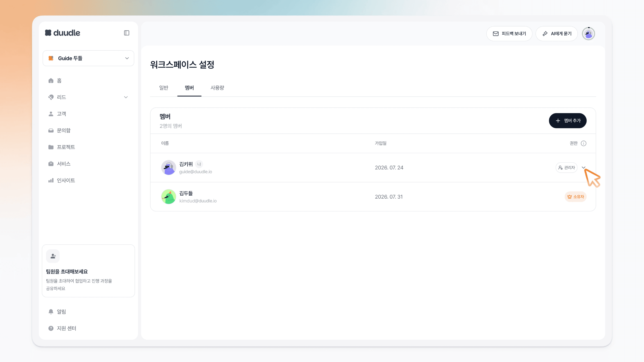Click the info icon next to 권한
Viewport: 644px width, 362px height.
583,143
